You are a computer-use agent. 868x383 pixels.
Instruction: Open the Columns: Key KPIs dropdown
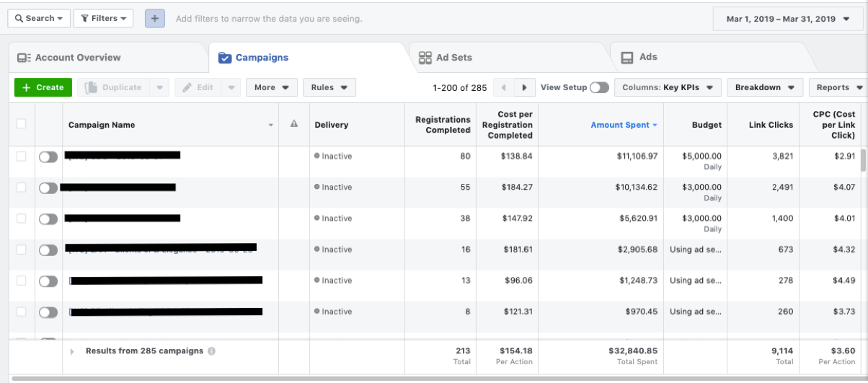pos(668,87)
